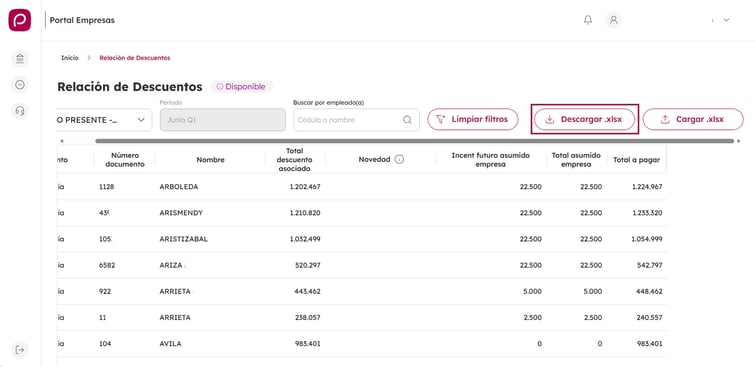The width and height of the screenshot is (755, 367).
Task: Click the Portal Empresas logo icon
Action: (20, 20)
